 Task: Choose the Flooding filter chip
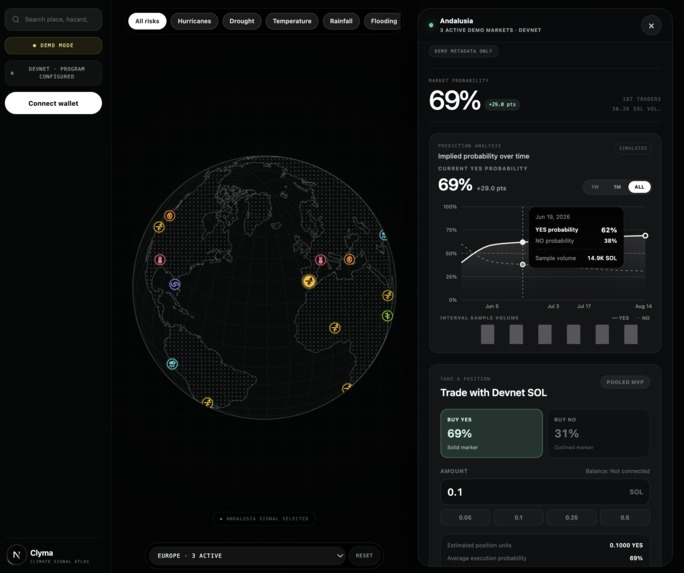pos(383,21)
